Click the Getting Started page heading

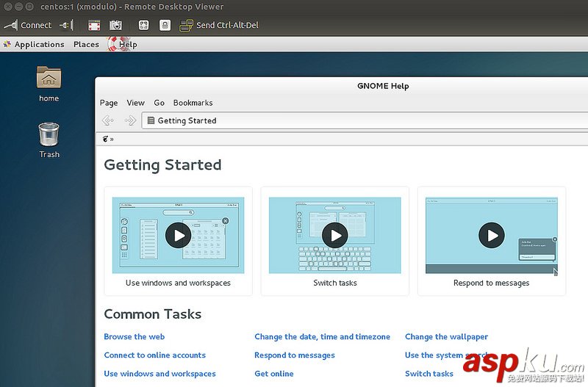tap(162, 165)
